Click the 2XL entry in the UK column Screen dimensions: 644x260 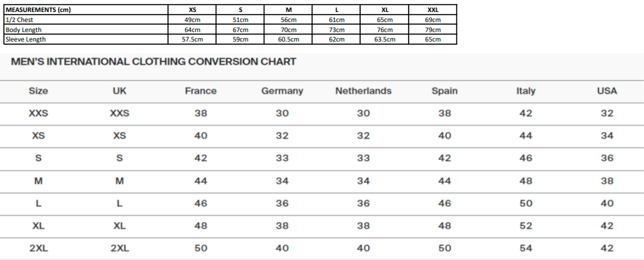[x=119, y=248]
